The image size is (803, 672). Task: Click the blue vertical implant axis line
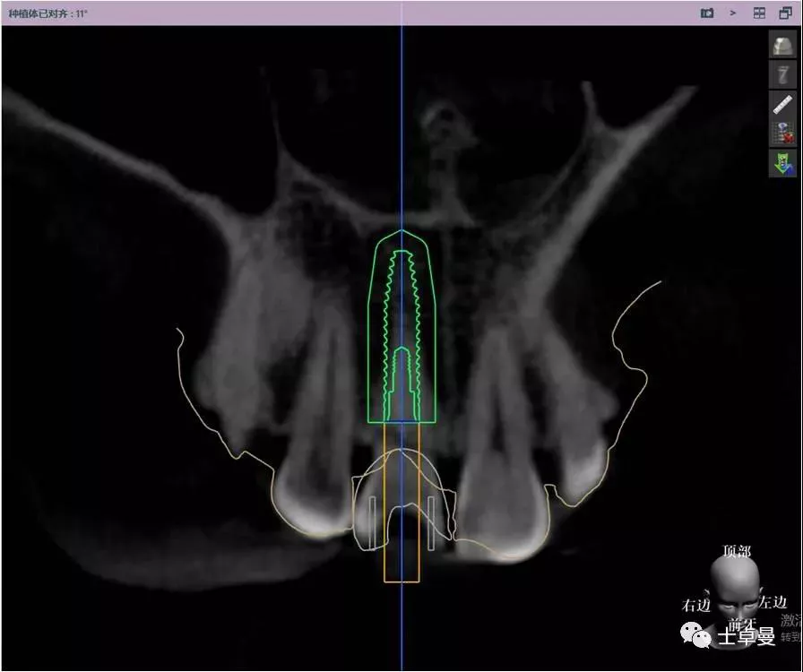[x=401, y=134]
